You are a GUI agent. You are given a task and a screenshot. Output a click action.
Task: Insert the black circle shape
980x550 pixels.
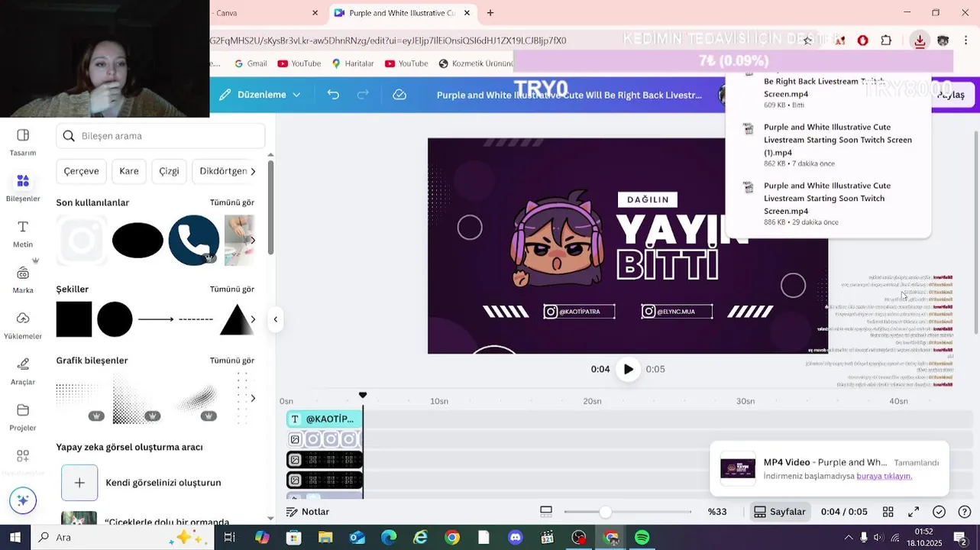pos(115,319)
